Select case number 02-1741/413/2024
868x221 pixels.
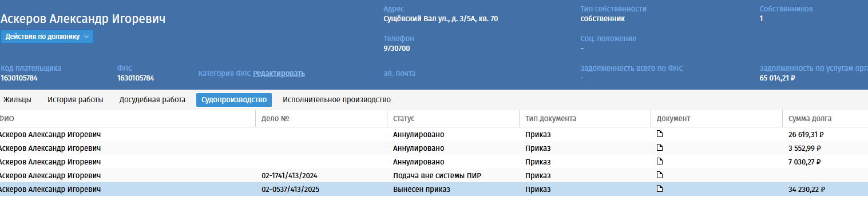click(x=290, y=176)
